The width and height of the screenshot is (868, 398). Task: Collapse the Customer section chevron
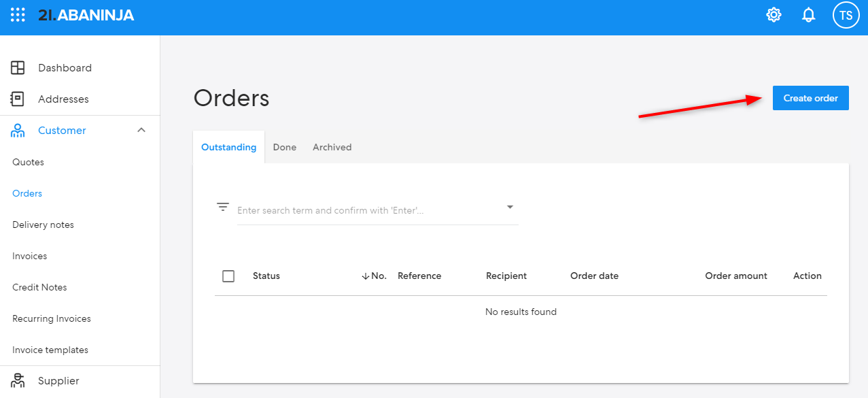pyautogui.click(x=141, y=130)
